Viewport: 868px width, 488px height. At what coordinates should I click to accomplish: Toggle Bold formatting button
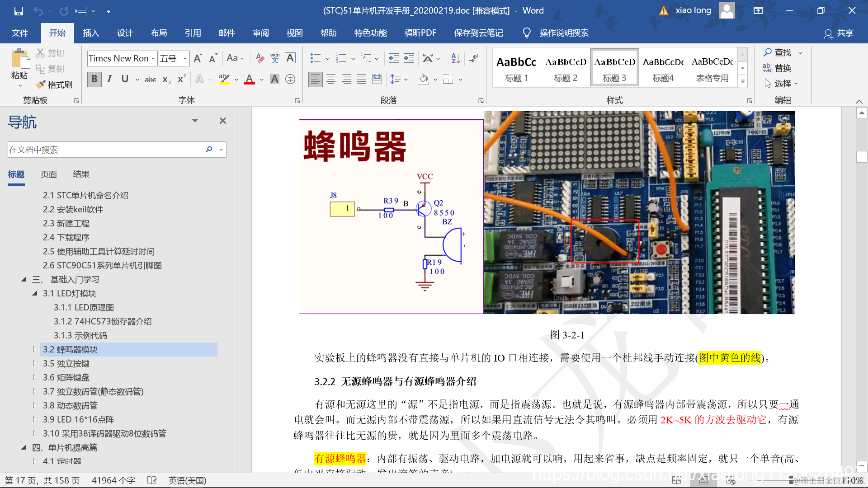(94, 79)
